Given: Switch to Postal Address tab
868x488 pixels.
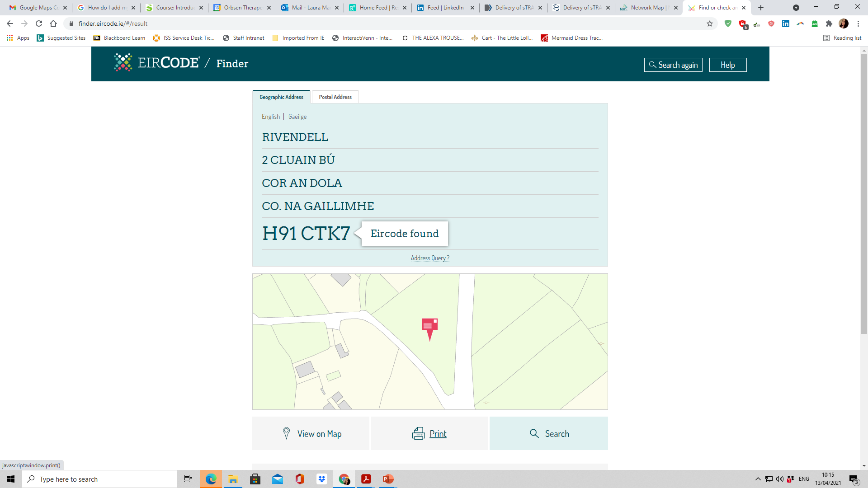Looking at the screenshot, I should tap(335, 97).
